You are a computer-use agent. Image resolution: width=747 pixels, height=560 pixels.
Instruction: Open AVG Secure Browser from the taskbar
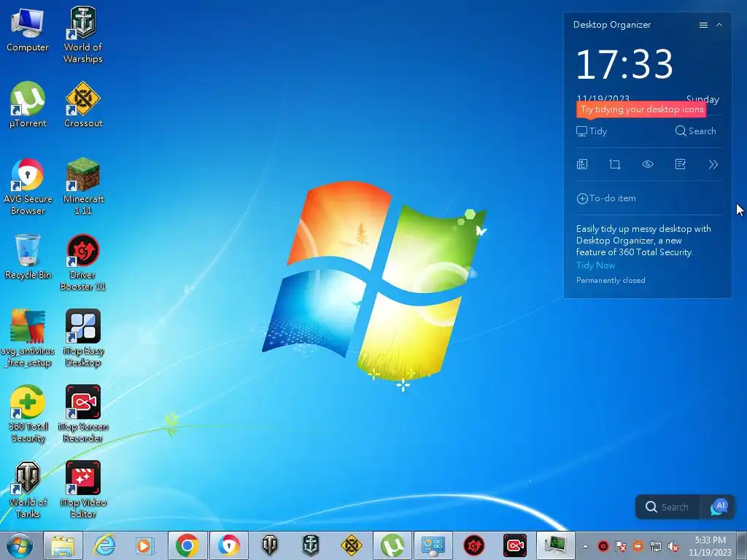point(228,545)
